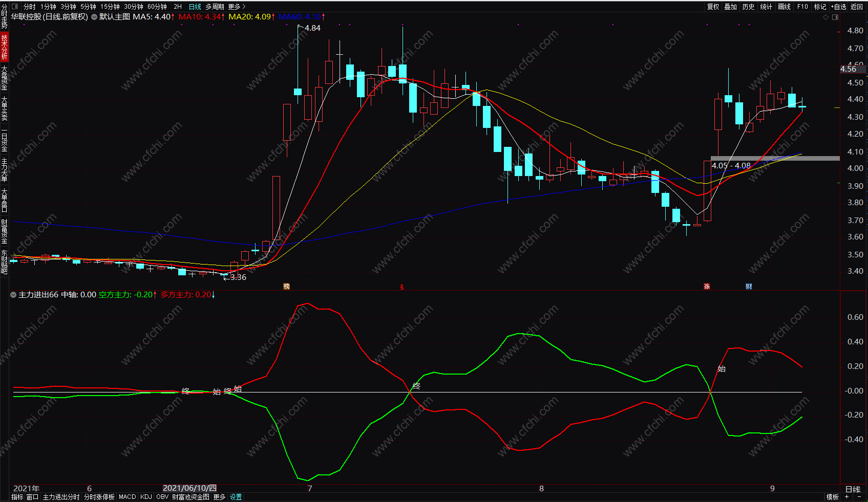Open the 多周期 multi-period view
The height and width of the screenshot is (502, 868).
pyautogui.click(x=215, y=7)
